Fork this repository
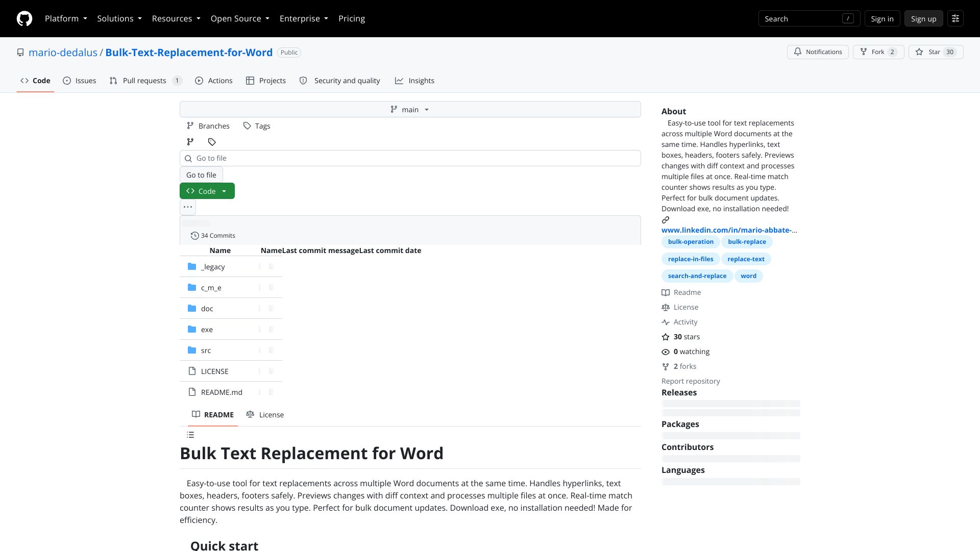 [x=878, y=52]
